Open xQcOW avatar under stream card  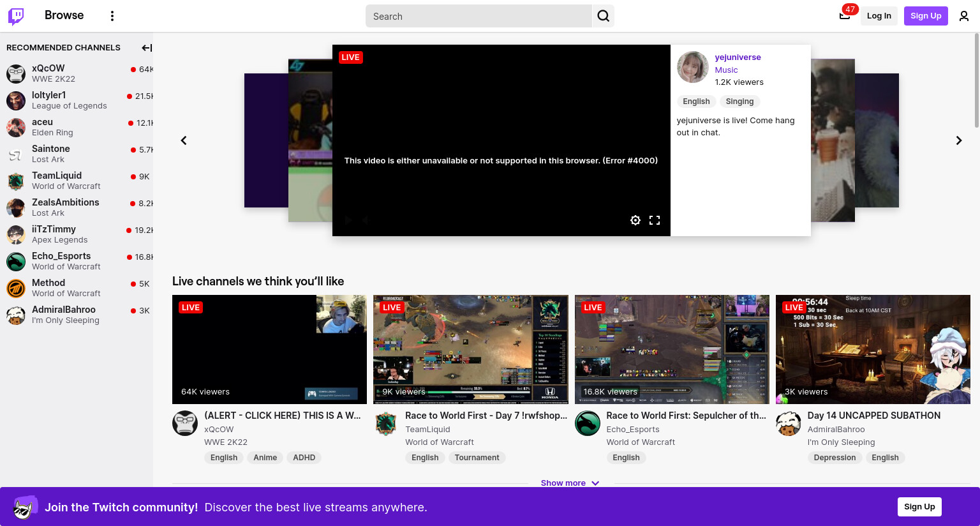(x=185, y=423)
